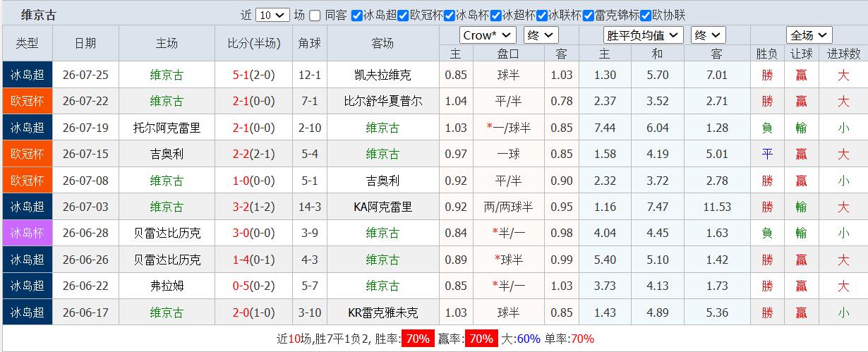Image resolution: width=868 pixels, height=352 pixels.
Task: Click away odds value 11.53
Action: [x=717, y=207]
